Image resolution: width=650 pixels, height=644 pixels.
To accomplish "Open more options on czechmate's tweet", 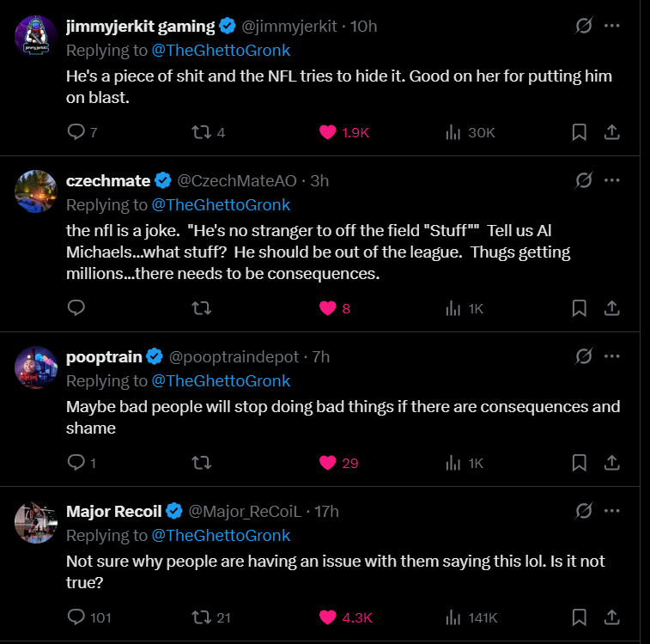I will (x=611, y=180).
